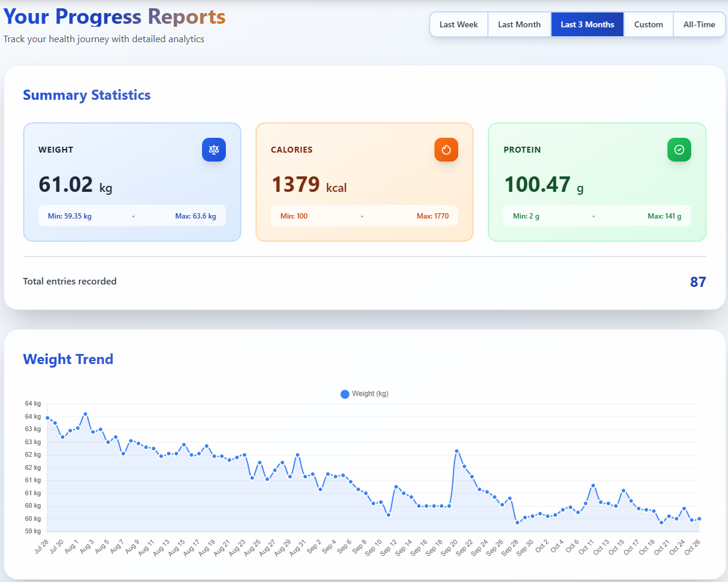Click the total entries count 87
The image size is (728, 582).
pos(698,282)
